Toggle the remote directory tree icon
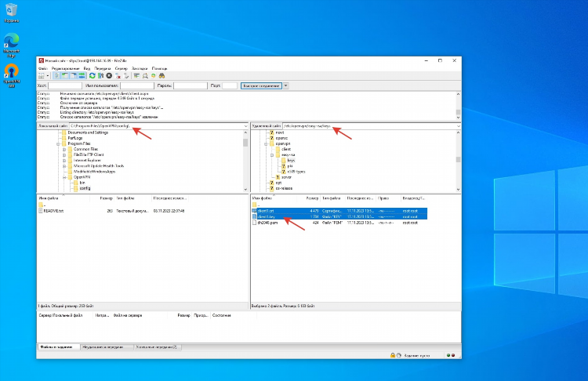Screen dimensions: 588x381 (x=74, y=76)
